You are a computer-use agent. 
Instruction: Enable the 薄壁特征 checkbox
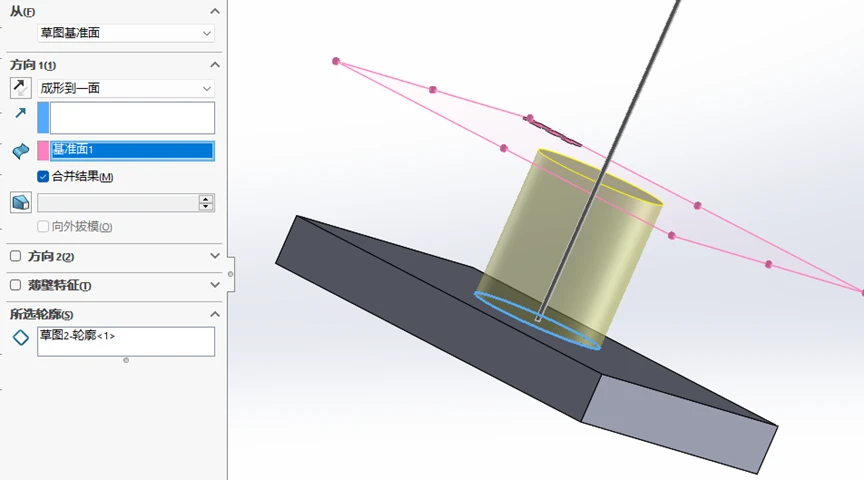pos(15,285)
